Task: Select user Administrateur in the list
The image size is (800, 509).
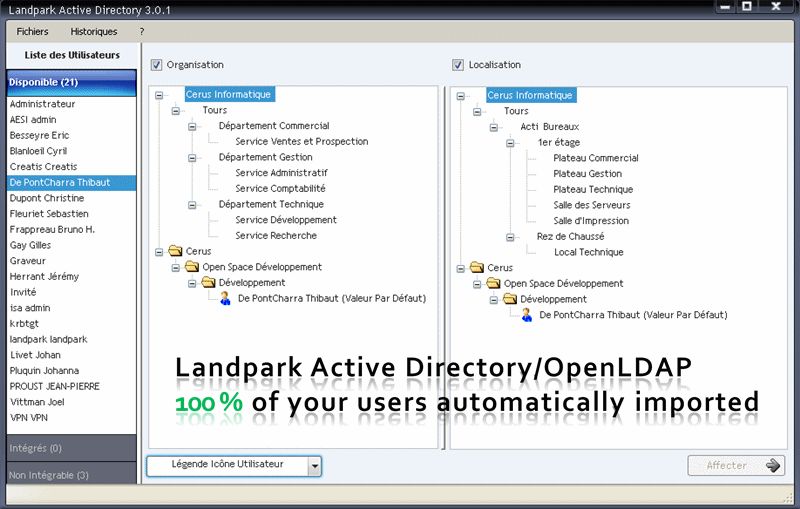Action: [x=42, y=104]
